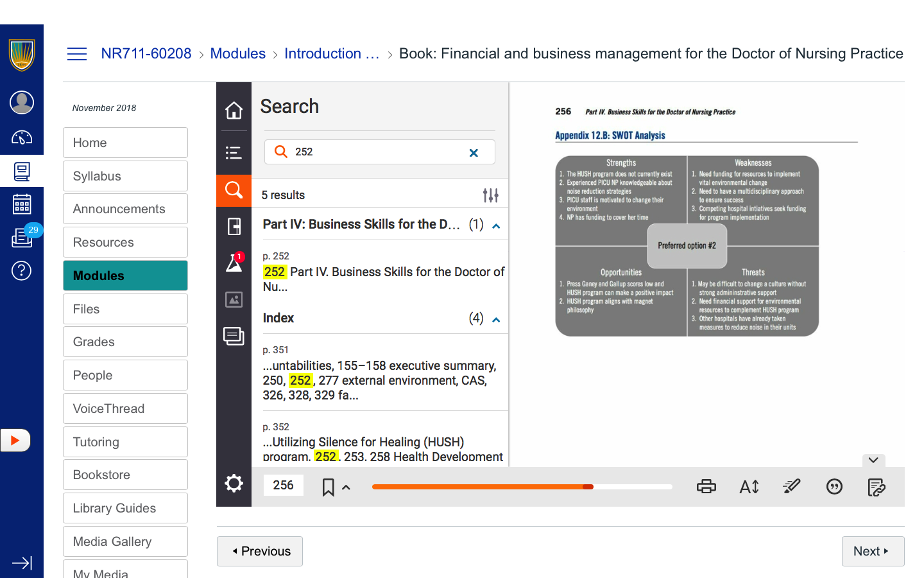Expand the bookmark options arrow
This screenshot has width=924, height=578.
(346, 487)
